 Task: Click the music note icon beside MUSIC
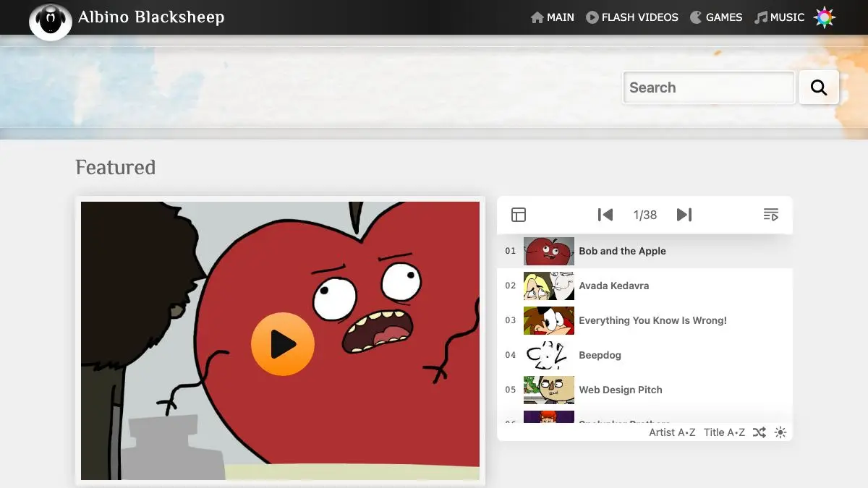tap(761, 17)
